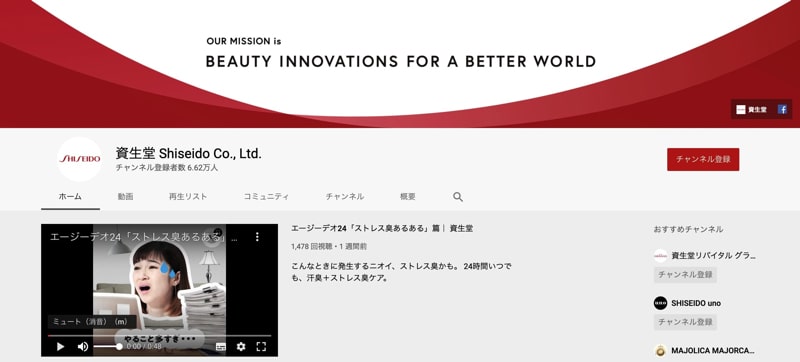This screenshot has width=800, height=362.
Task: Click 資生堂リバイタル avatar icon
Action: pyautogui.click(x=660, y=255)
